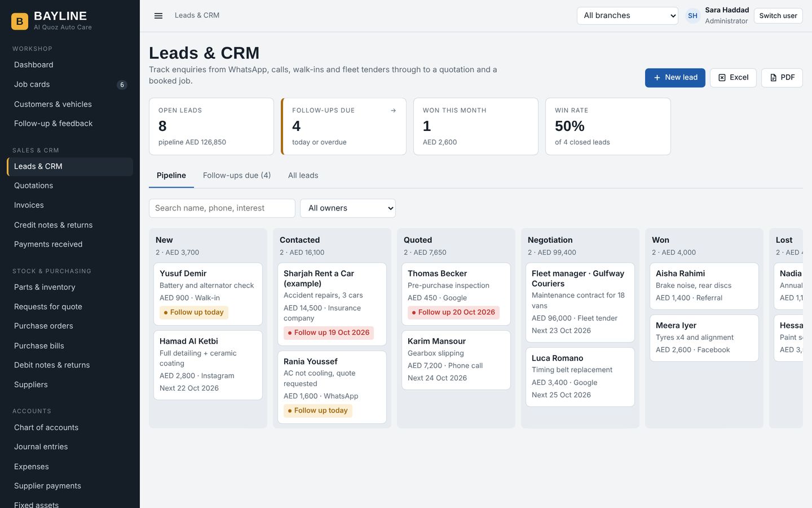Click the Job cards count badge 6
Screen dimensions: 812x508
(x=122, y=85)
